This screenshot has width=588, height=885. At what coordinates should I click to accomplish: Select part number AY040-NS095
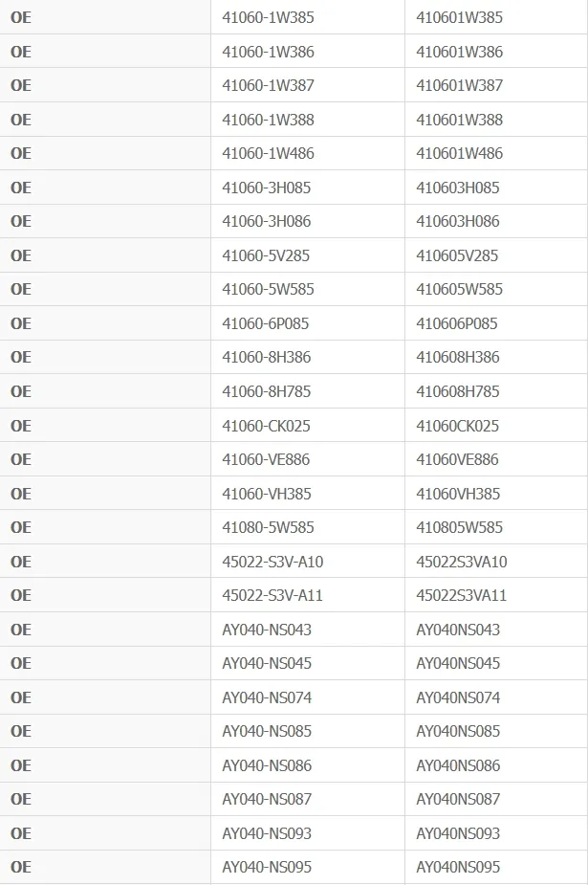click(267, 867)
